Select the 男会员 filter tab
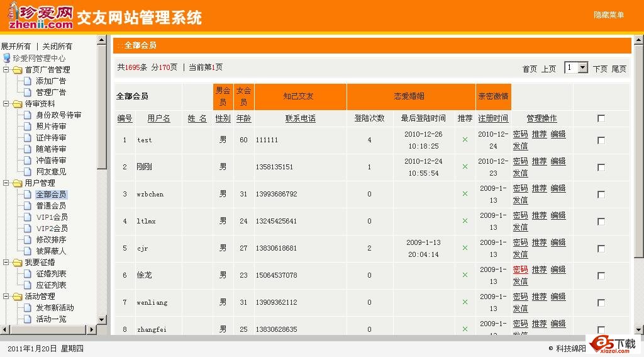Screen dimensions: 644x357 pyautogui.click(x=223, y=96)
